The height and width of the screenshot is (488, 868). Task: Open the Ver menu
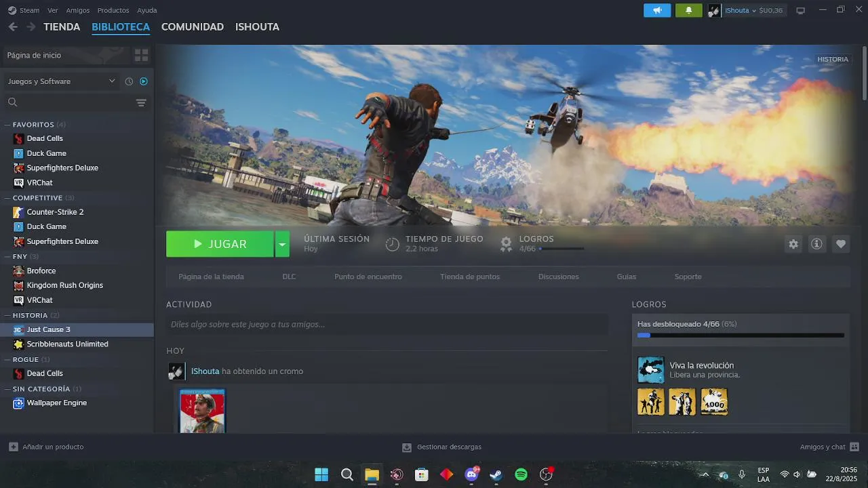pyautogui.click(x=53, y=10)
